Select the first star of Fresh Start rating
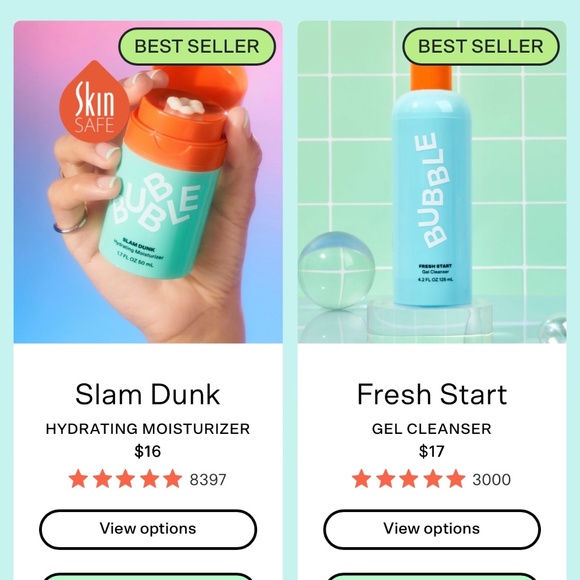The width and height of the screenshot is (580, 580). tap(361, 479)
